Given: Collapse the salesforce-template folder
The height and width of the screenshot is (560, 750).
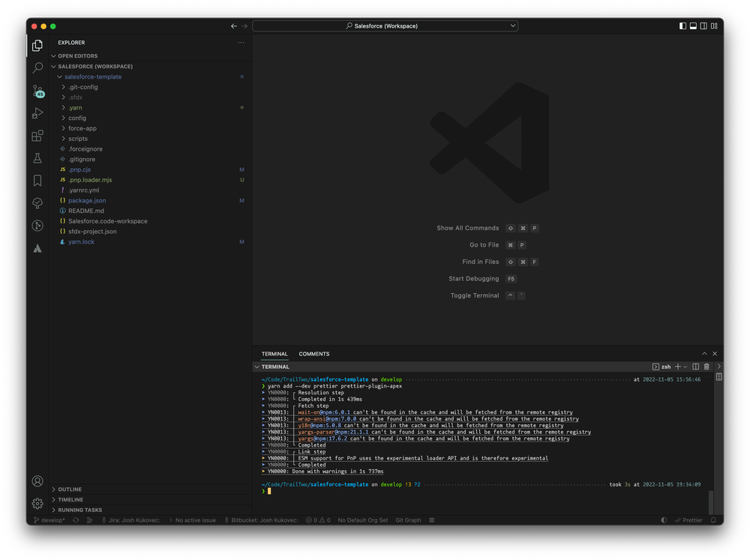Looking at the screenshot, I should (151, 76).
